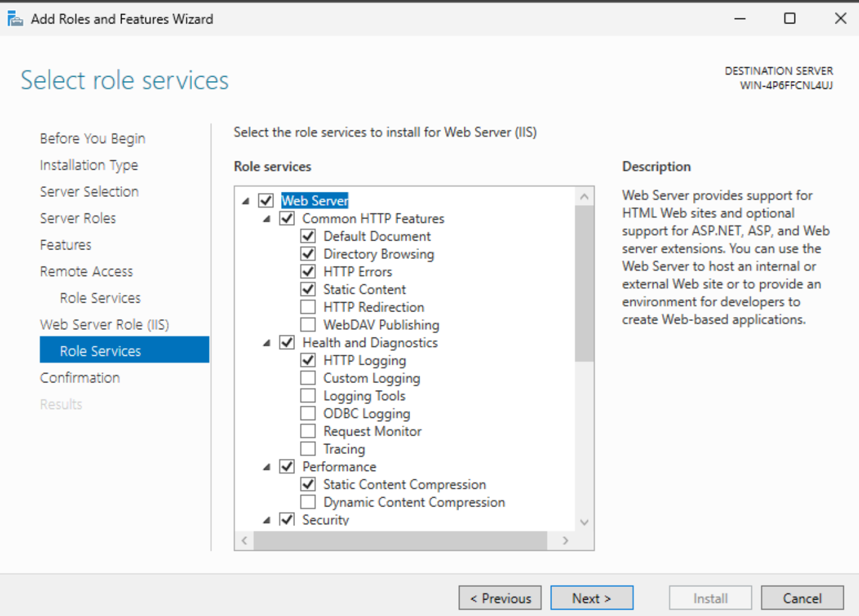Enable the Dynamic Content Compression checkbox
Viewport: 859px width, 616px height.
[308, 502]
